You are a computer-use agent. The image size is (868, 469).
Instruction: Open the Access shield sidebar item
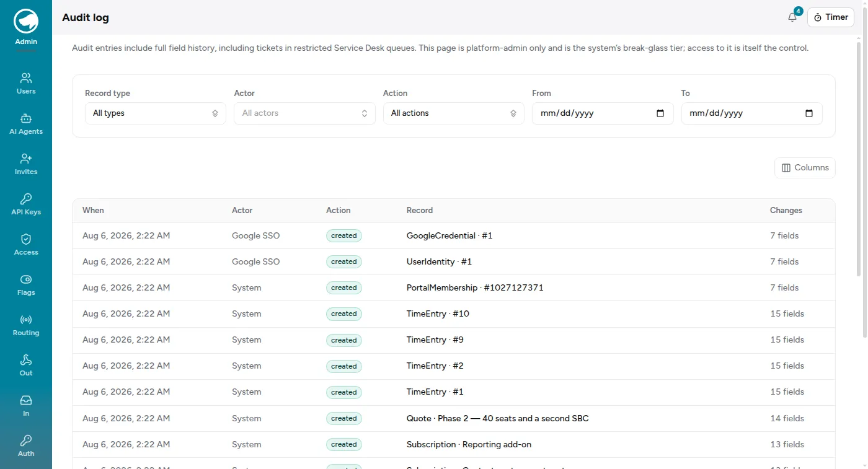point(26,245)
